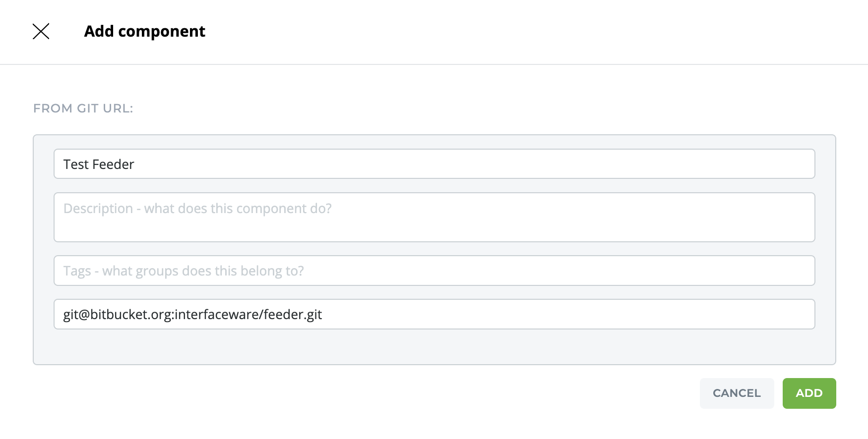Click the ADD button
868x439 pixels.
point(809,393)
